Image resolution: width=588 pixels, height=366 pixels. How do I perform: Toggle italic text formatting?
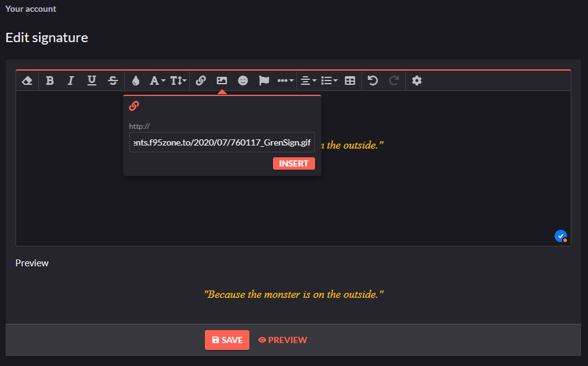tap(71, 81)
